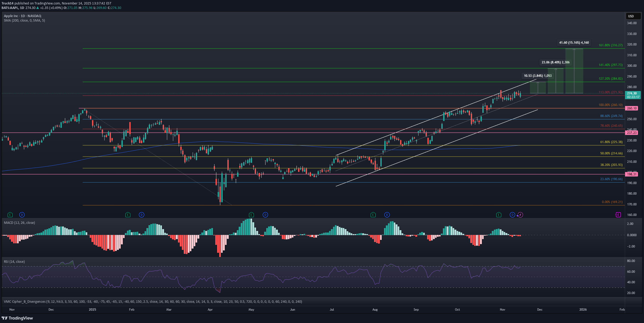Image resolution: width=644 pixels, height=323 pixels.
Task: Open the August earnings E marker
Action: point(373,215)
